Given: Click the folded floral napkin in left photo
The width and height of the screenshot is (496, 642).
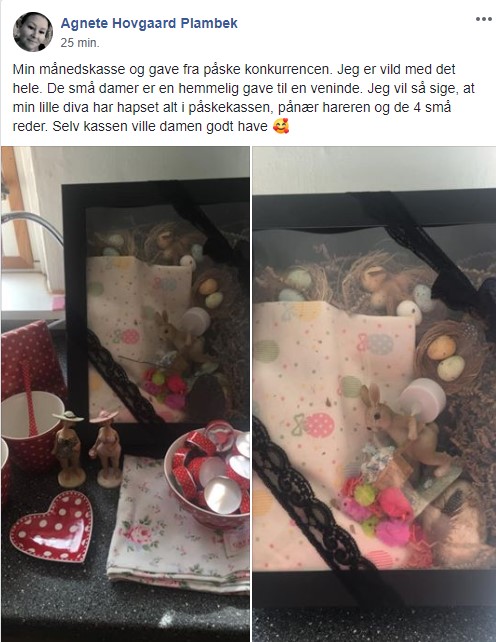Looking at the screenshot, I should pos(178,528).
